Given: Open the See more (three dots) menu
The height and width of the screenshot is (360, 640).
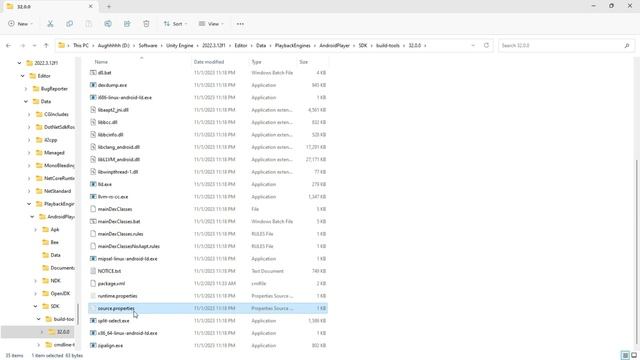Looking at the screenshot, I should [x=240, y=24].
